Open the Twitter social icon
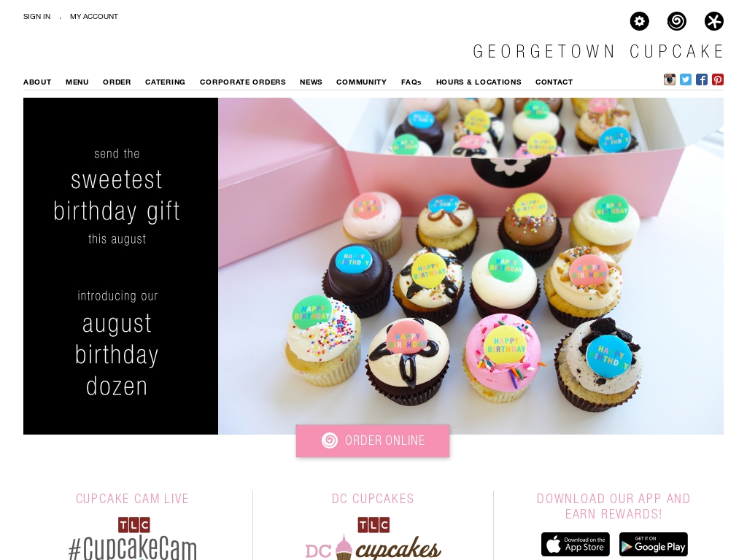The height and width of the screenshot is (560, 747). pyautogui.click(x=686, y=79)
